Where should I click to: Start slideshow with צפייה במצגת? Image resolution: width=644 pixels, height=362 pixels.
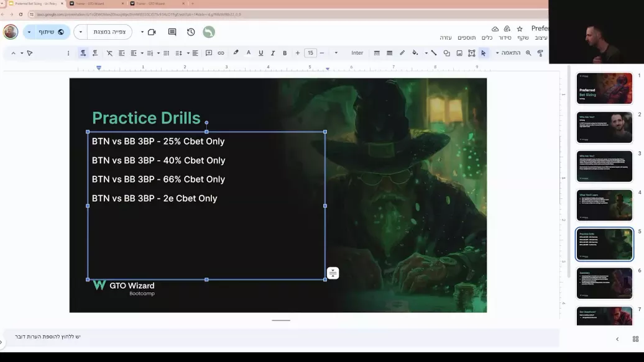tap(109, 32)
